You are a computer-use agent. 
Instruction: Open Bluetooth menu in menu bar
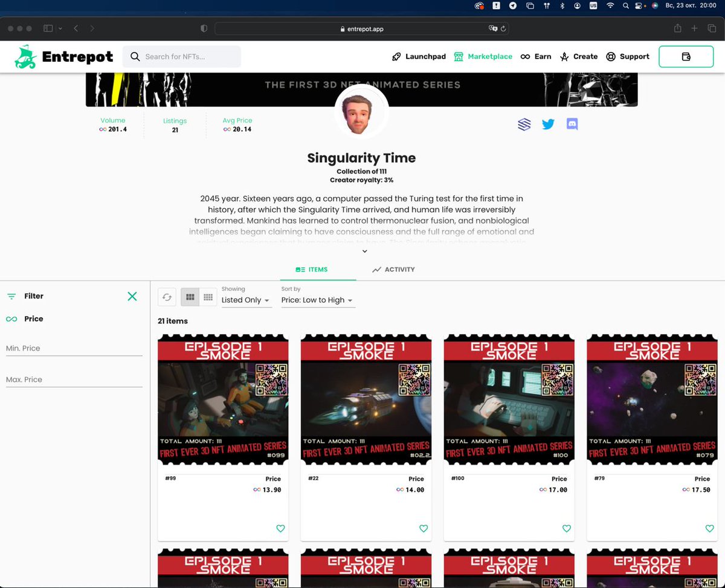click(562, 5)
